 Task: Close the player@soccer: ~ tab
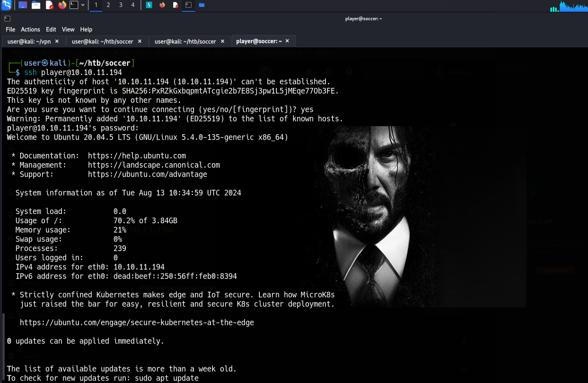(287, 41)
